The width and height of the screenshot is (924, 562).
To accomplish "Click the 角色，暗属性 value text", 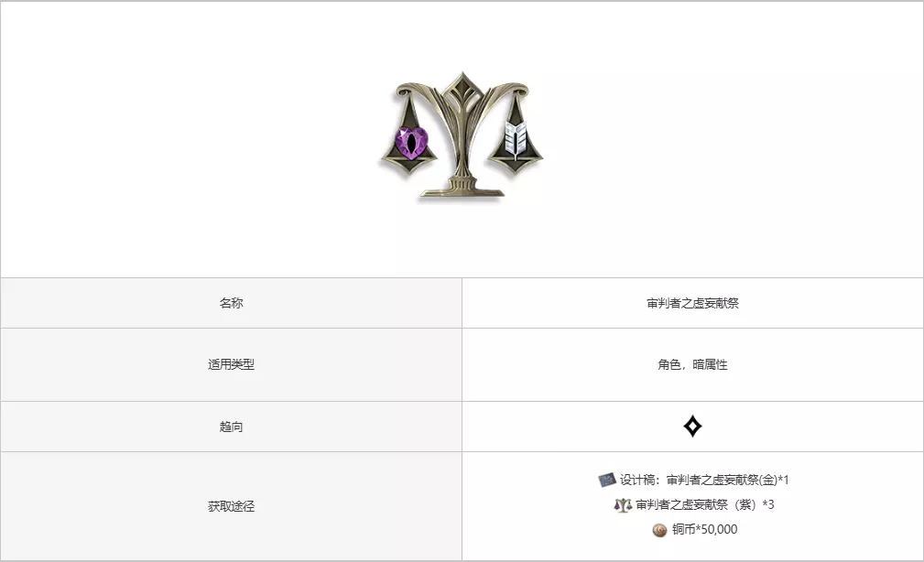I will click(x=692, y=364).
